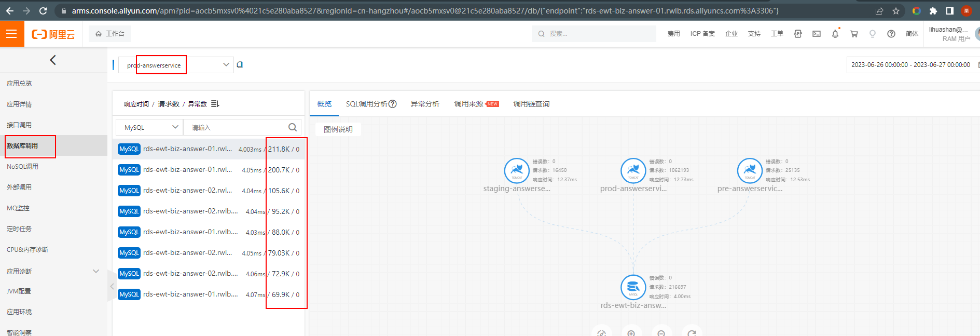Select 数据库调用 in sidebar
980x336 pixels.
[x=22, y=146]
